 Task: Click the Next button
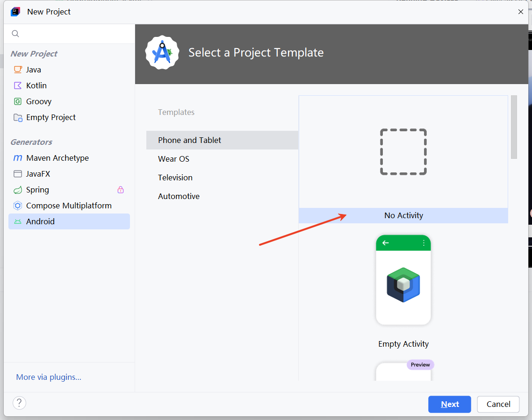point(450,404)
